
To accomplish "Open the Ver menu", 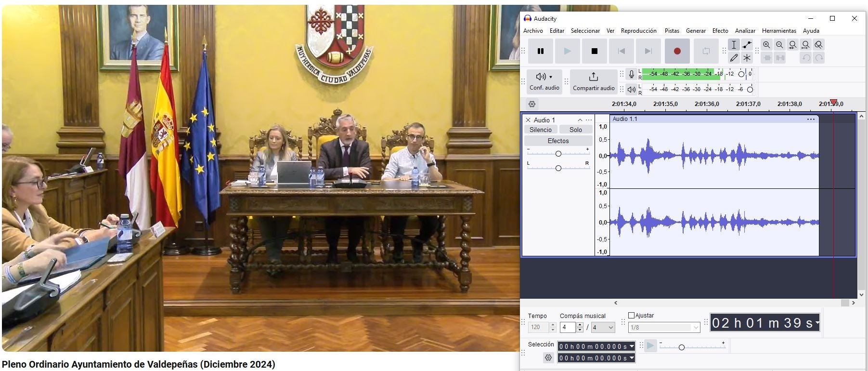I will click(x=610, y=31).
